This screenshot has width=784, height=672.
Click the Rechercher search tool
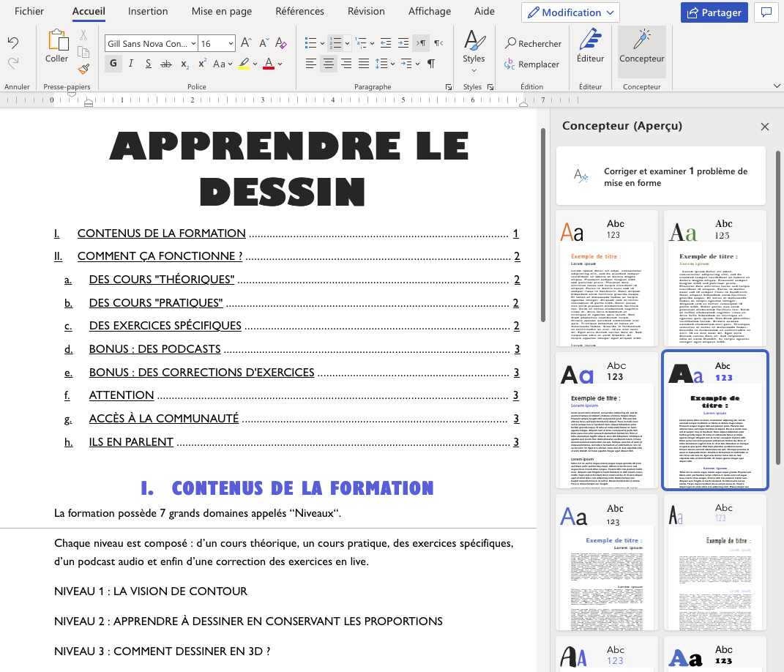click(533, 43)
